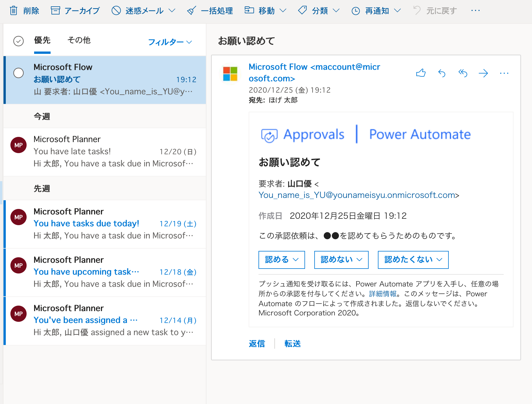Click the 元に戻す undo label
This screenshot has height=404, width=532.
442,11
